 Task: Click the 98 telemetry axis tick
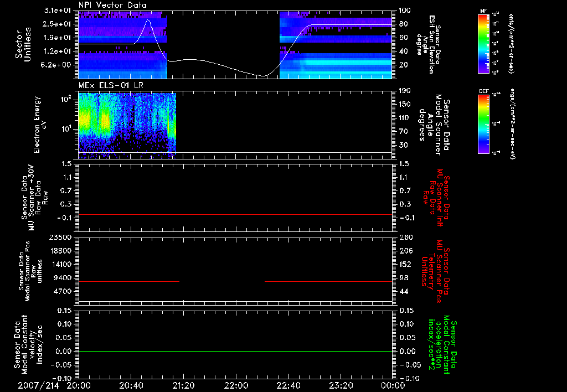tap(403, 278)
